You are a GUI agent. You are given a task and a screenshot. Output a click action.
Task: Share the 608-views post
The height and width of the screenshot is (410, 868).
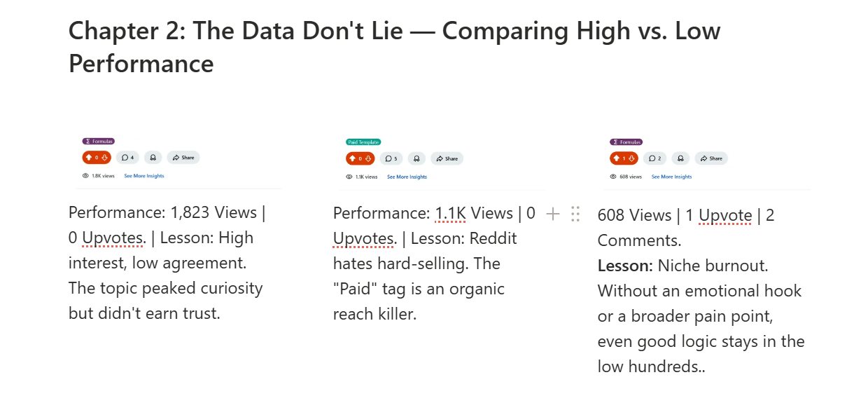tap(711, 159)
